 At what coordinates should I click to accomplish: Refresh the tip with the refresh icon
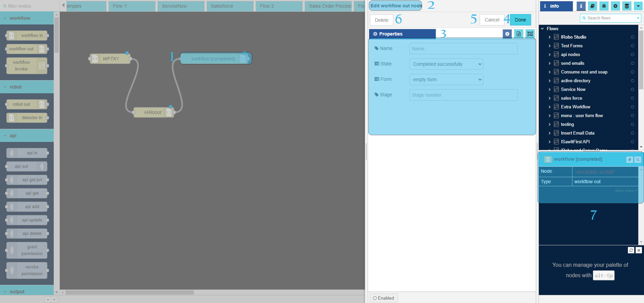631,250
